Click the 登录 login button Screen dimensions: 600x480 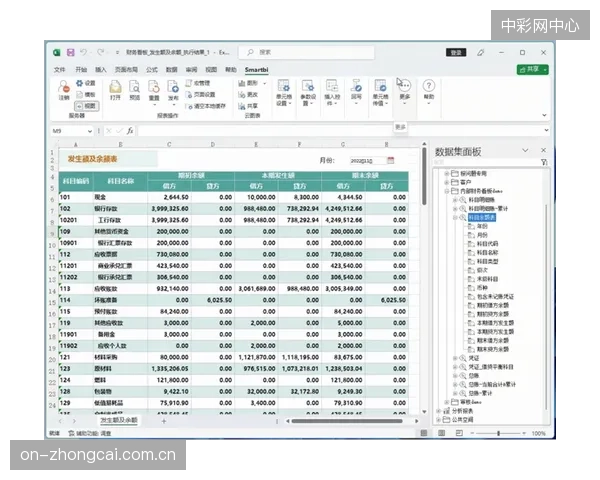456,52
